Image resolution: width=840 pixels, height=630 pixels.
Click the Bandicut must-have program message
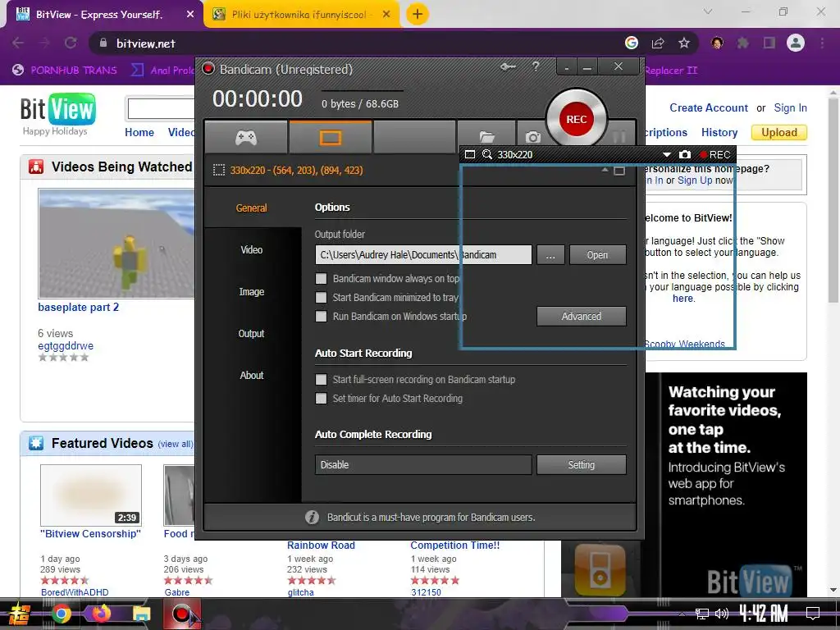[431, 518]
